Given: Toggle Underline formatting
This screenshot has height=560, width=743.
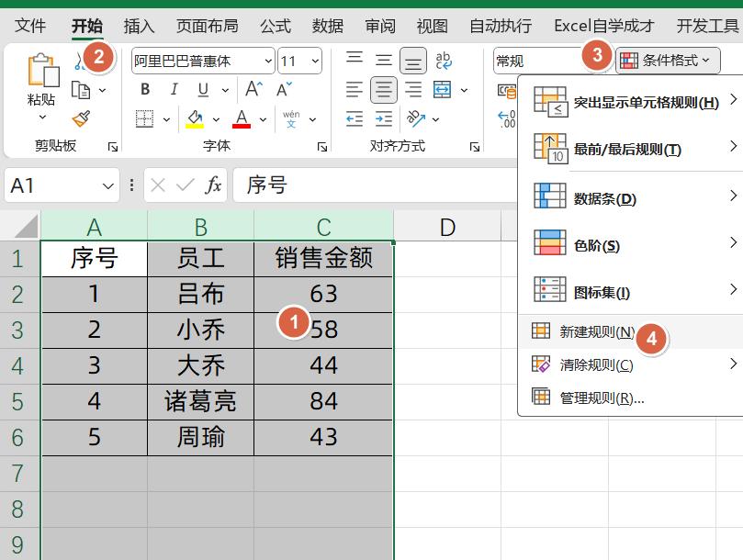Looking at the screenshot, I should tap(203, 89).
